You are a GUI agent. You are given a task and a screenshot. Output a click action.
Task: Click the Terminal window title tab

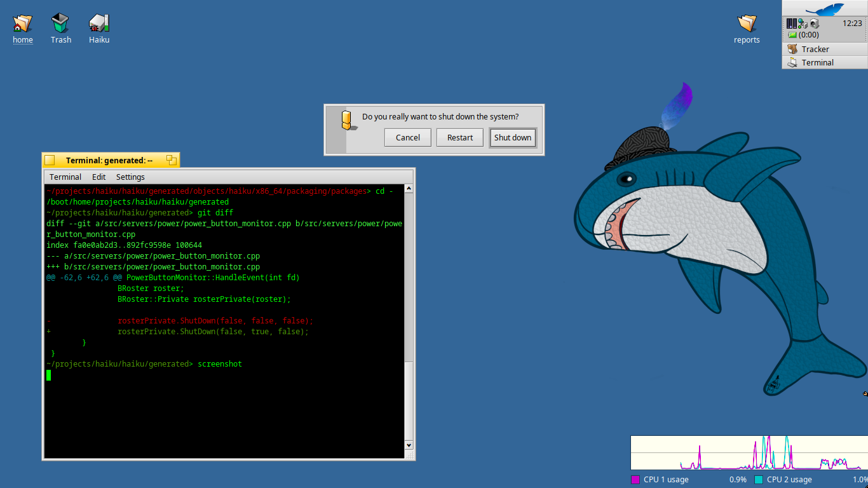coord(109,160)
